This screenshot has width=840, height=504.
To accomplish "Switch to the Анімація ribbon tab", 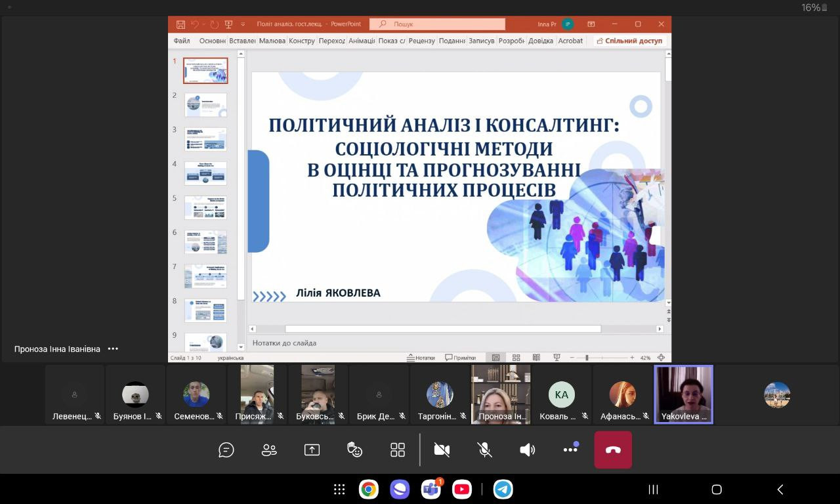I will [x=362, y=41].
